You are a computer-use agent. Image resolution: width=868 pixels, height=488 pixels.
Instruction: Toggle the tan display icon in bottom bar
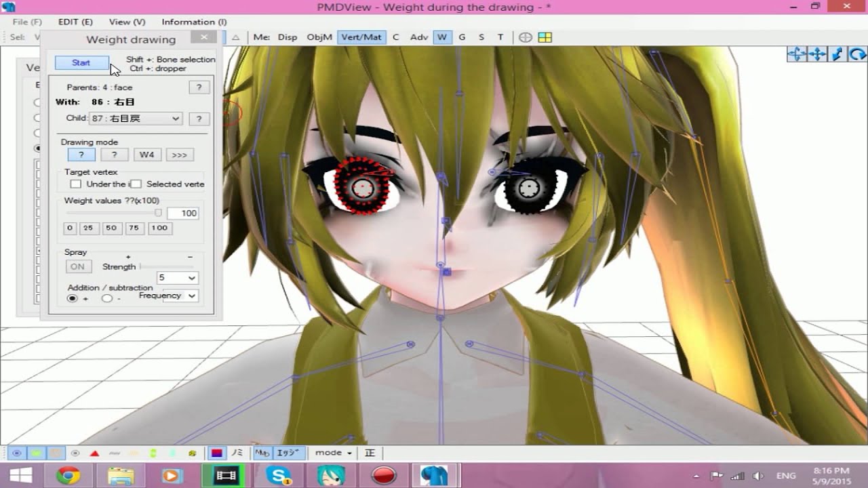click(x=56, y=453)
